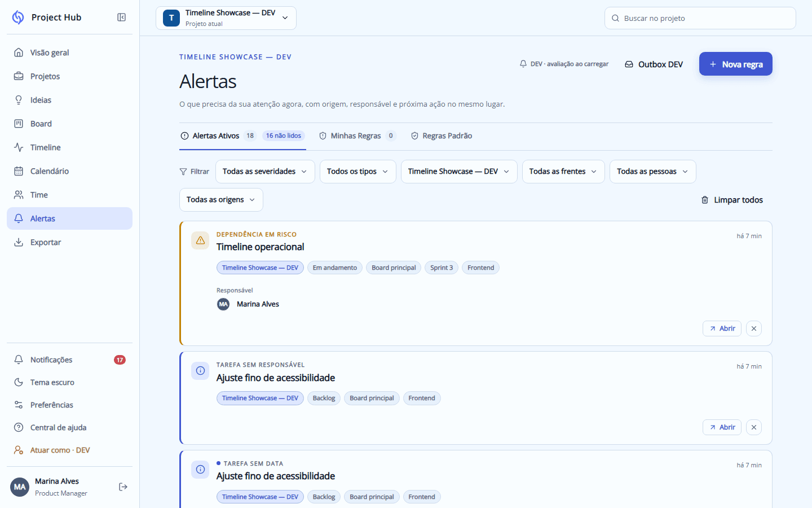Image resolution: width=812 pixels, height=508 pixels.
Task: Click MA avatar beside Responsável Marina Alves
Action: click(223, 304)
